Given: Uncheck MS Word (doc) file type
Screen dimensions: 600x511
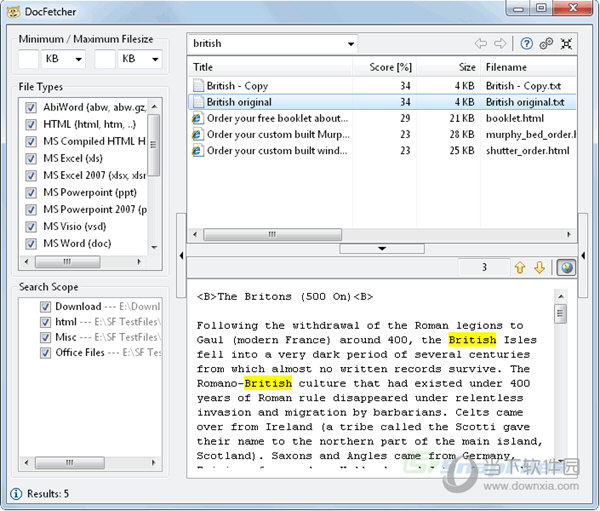Looking at the screenshot, I should coord(31,243).
